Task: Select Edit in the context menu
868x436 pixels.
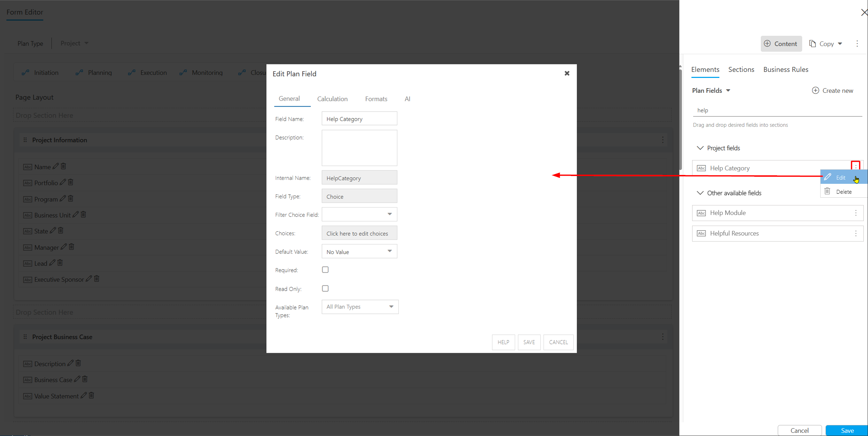Action: (x=844, y=177)
